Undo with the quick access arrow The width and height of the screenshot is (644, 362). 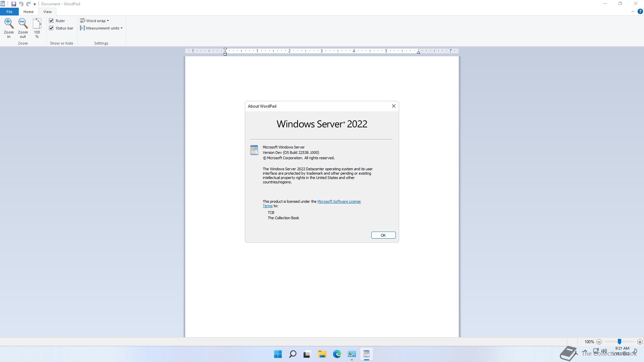tap(21, 4)
